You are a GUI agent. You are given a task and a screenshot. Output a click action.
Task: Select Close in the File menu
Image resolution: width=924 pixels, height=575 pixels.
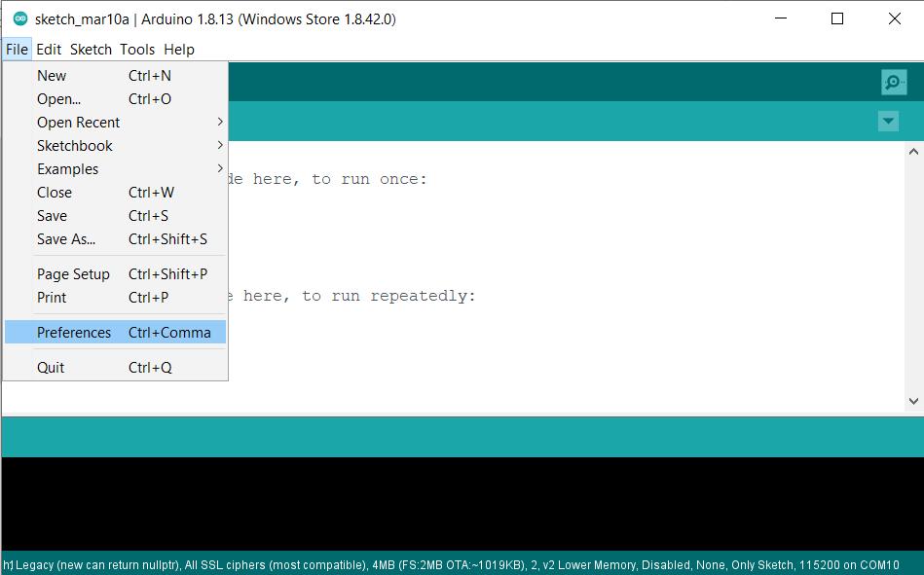click(115, 193)
